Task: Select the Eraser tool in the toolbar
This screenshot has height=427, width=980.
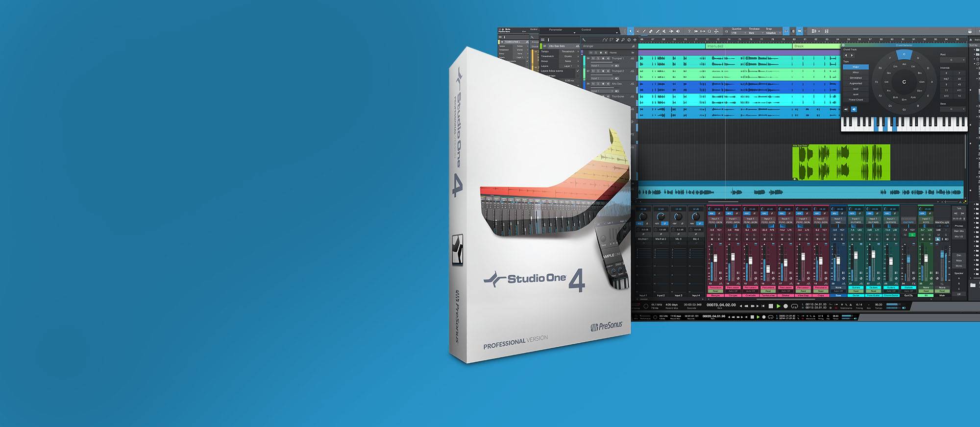Action: click(x=651, y=31)
